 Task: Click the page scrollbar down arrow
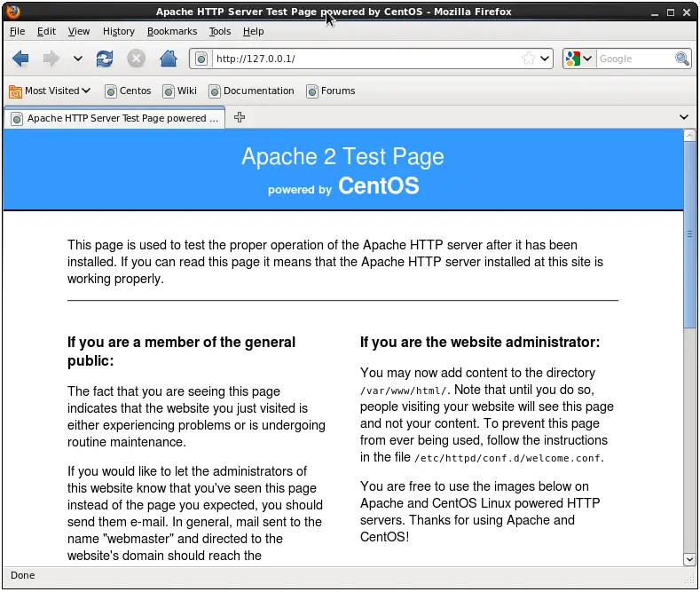689,558
